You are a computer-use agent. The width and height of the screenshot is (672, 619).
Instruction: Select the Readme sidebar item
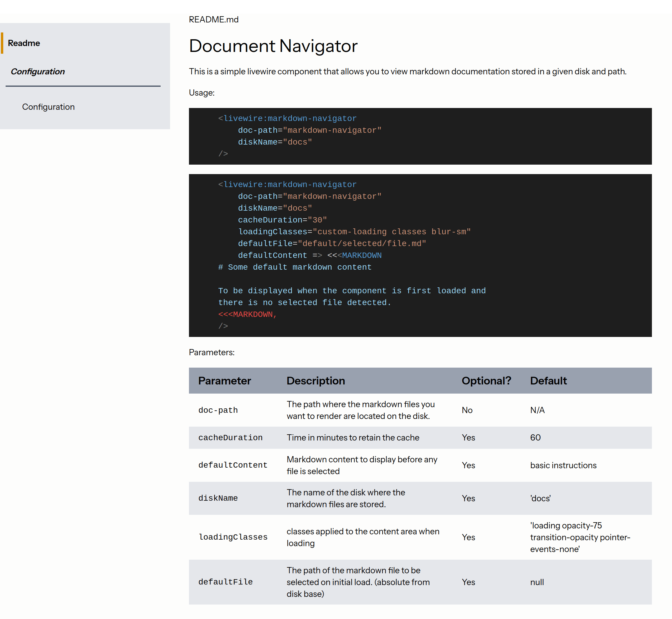click(x=24, y=43)
